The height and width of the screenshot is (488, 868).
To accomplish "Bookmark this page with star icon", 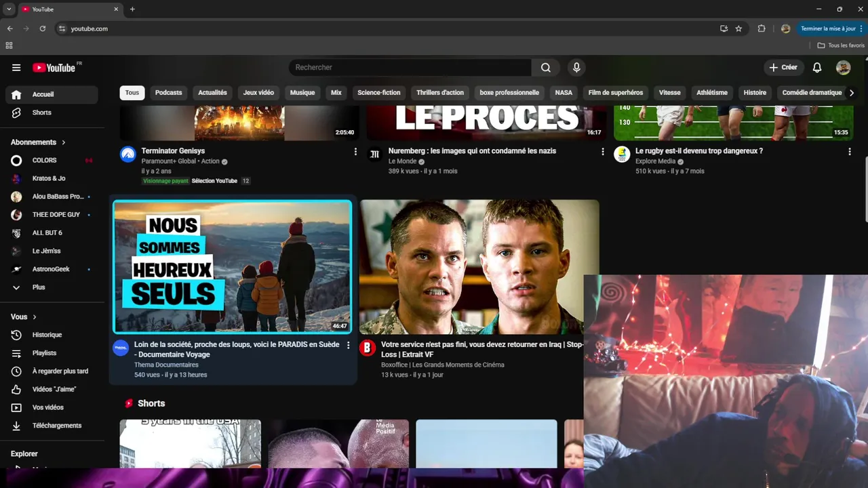I will coord(738,28).
